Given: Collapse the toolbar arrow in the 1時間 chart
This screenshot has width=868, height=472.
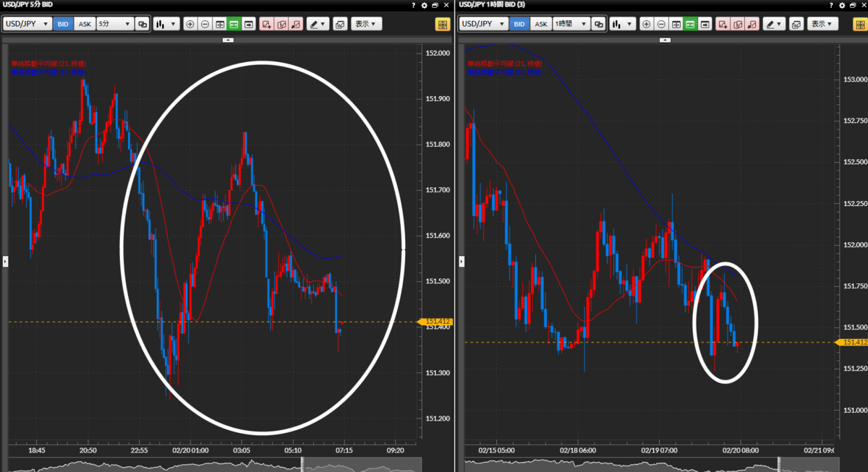Looking at the screenshot, I should tap(665, 40).
